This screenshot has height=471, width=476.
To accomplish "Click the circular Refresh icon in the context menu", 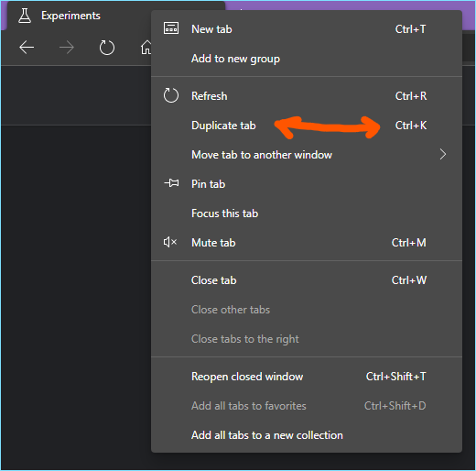I will coord(171,95).
